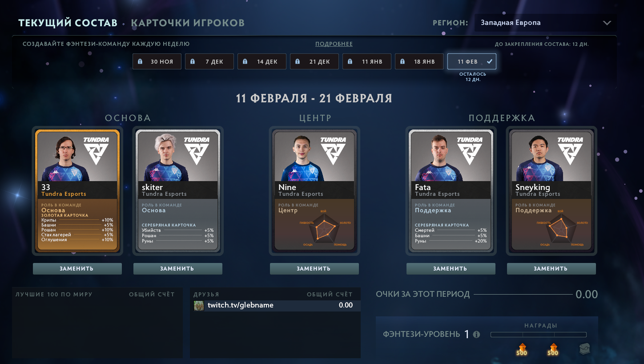
Task: Select the locked 21 ДЕК week
Action: 314,61
